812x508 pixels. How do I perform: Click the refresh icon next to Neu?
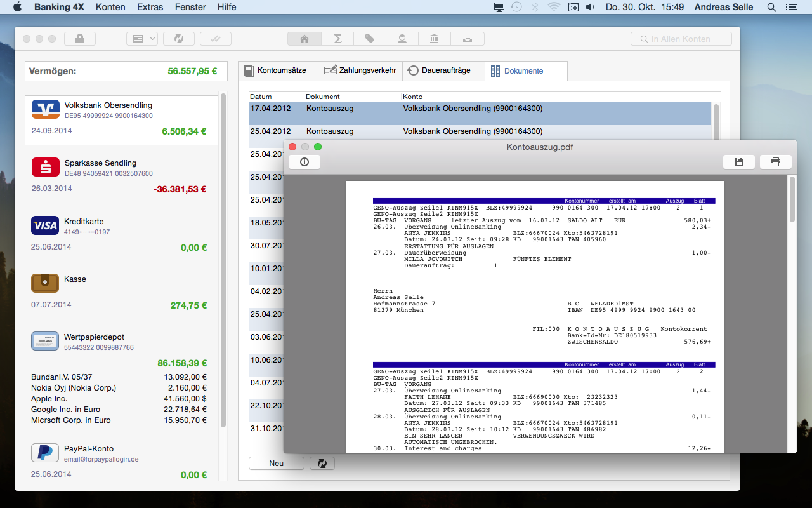[x=322, y=463]
